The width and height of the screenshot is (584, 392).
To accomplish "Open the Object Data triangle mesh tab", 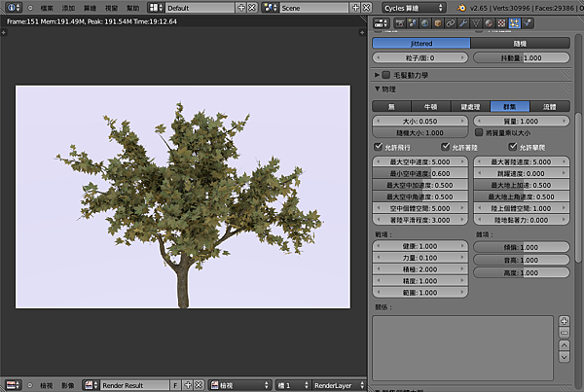I will click(x=476, y=23).
